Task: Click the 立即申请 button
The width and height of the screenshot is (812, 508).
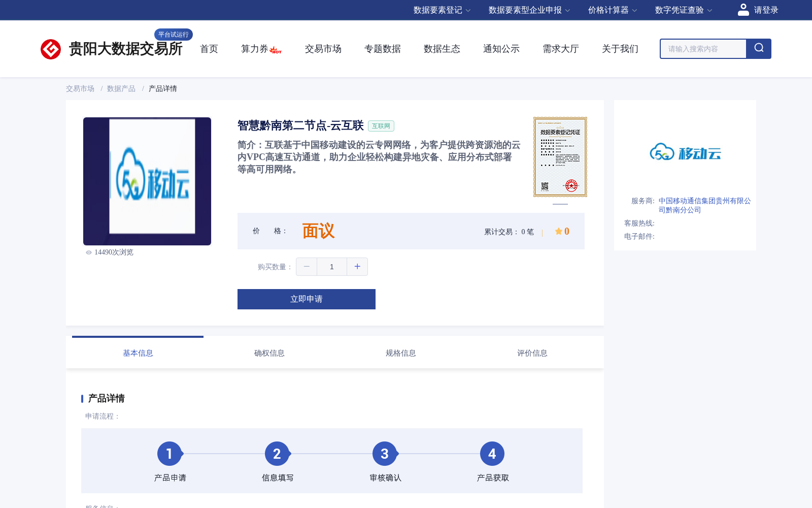Action: click(307, 299)
